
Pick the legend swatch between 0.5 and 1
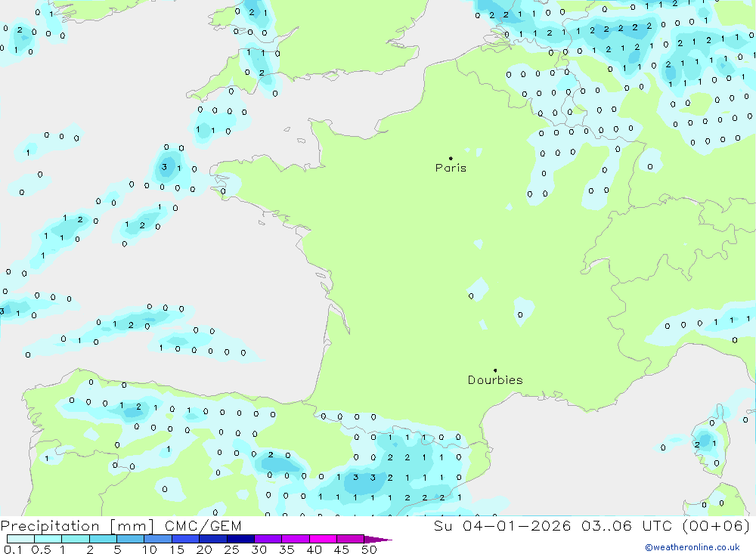pyautogui.click(x=48, y=539)
